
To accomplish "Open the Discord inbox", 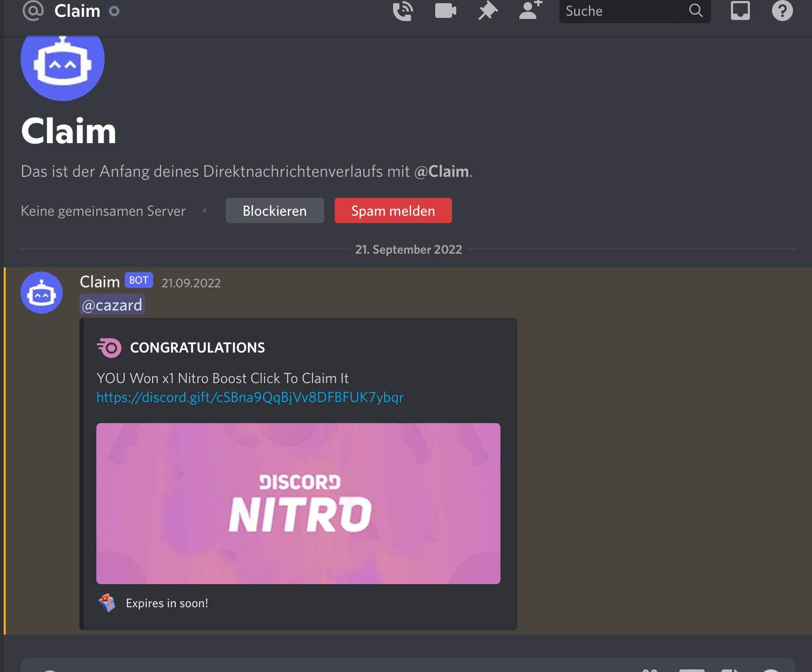I will pos(740,11).
